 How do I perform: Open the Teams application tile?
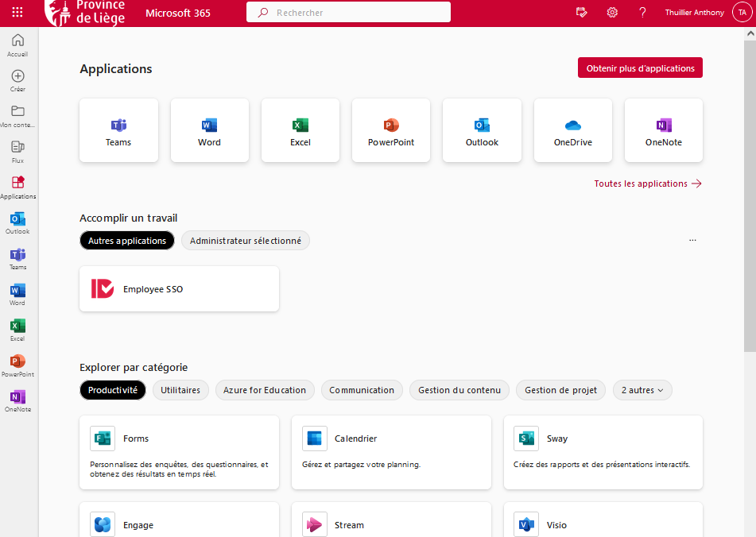[x=118, y=130]
